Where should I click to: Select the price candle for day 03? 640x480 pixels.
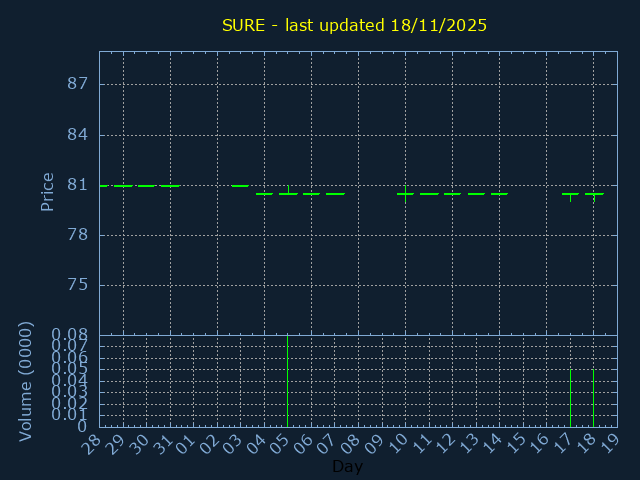tap(241, 186)
